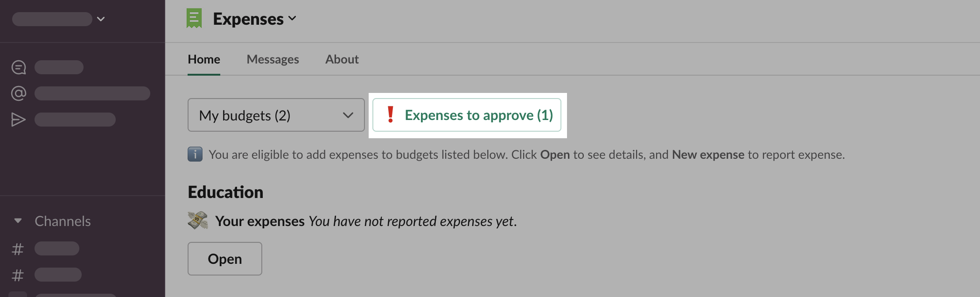980x297 pixels.
Task: Open the My budgets (2) dropdown
Action: click(276, 115)
